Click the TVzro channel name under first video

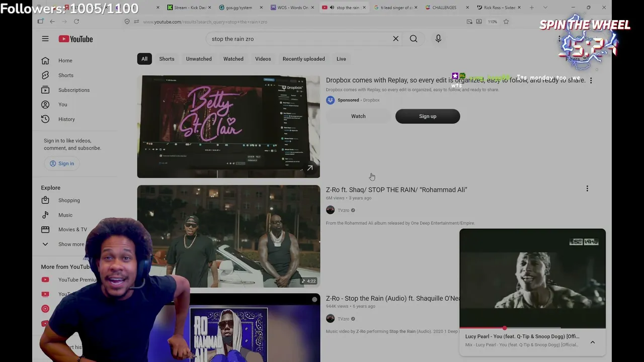tap(344, 210)
